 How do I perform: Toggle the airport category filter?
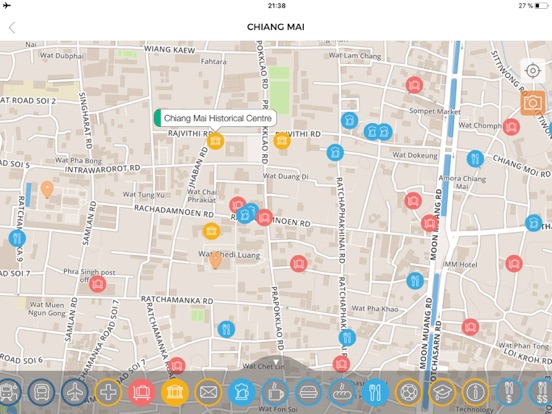click(75, 392)
